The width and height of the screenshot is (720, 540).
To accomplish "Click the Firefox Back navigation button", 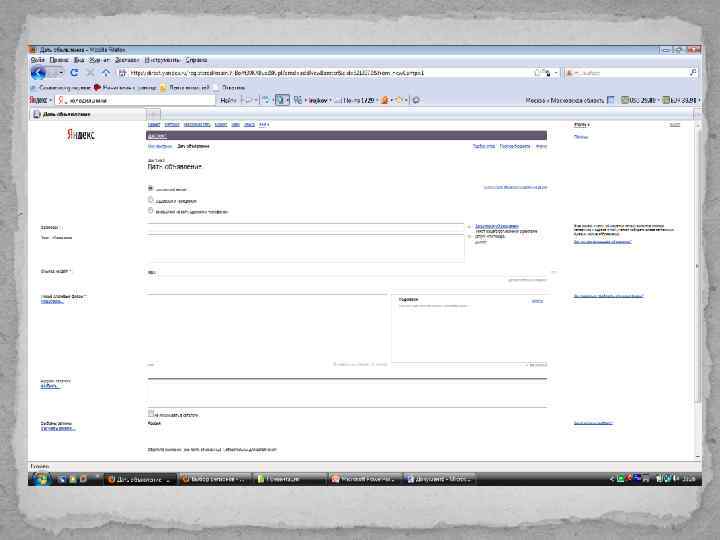I will pyautogui.click(x=39, y=73).
